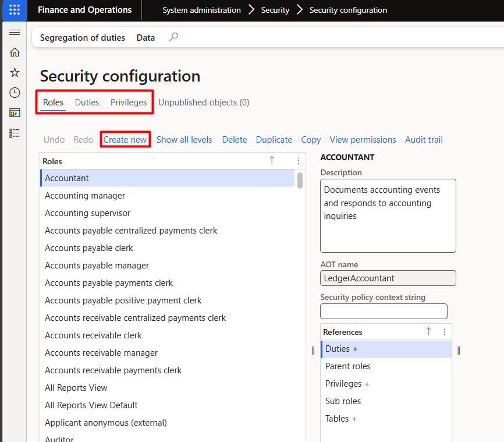Select Sub roles in References
The width and height of the screenshot is (504, 442).
(x=386, y=401)
